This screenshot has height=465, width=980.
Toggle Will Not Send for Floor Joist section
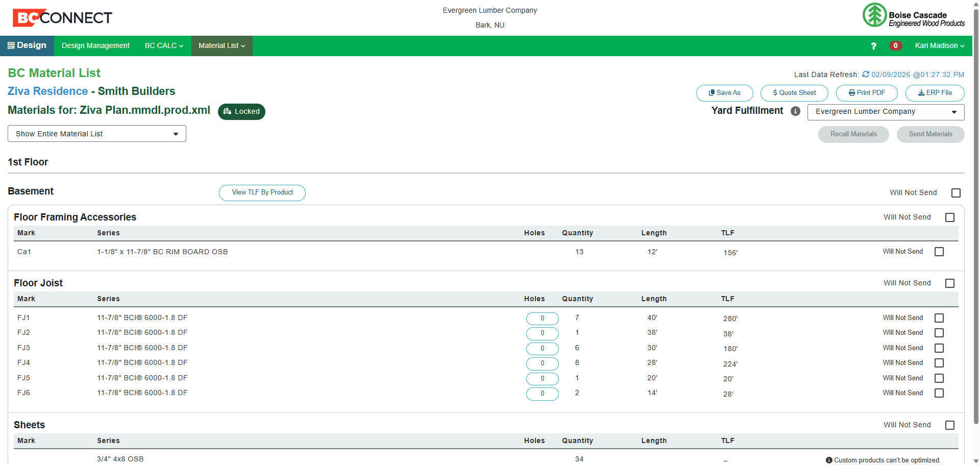[950, 283]
